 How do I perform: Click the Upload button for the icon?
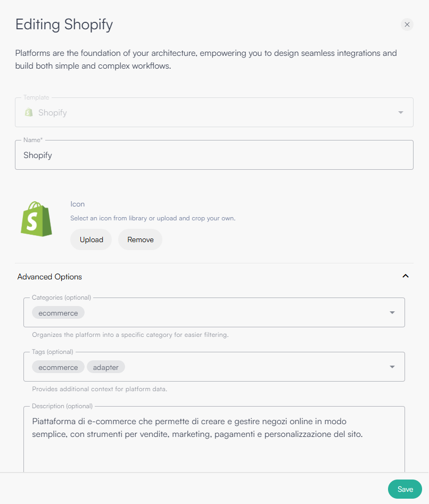pyautogui.click(x=90, y=239)
